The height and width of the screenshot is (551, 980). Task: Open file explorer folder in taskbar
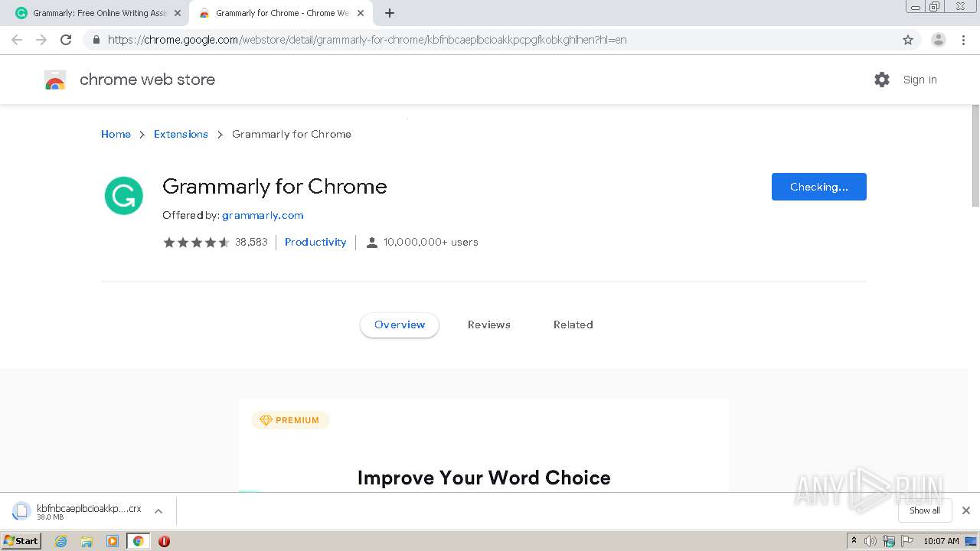[87, 541]
